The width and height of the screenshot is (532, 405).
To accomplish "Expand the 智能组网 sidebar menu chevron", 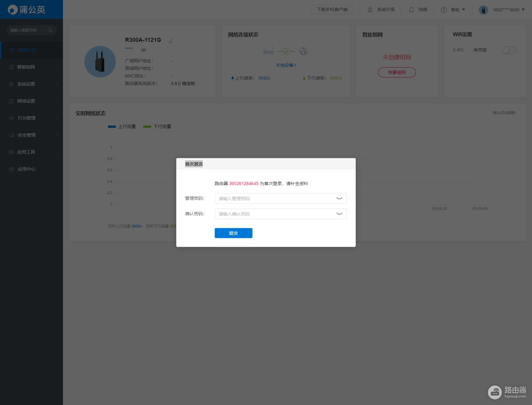I will (57, 67).
